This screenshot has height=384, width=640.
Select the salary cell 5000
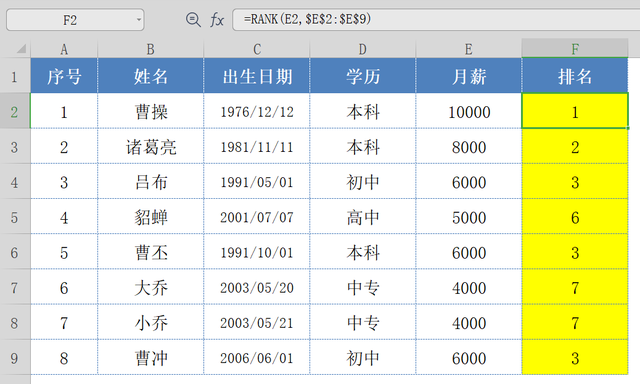pyautogui.click(x=469, y=216)
